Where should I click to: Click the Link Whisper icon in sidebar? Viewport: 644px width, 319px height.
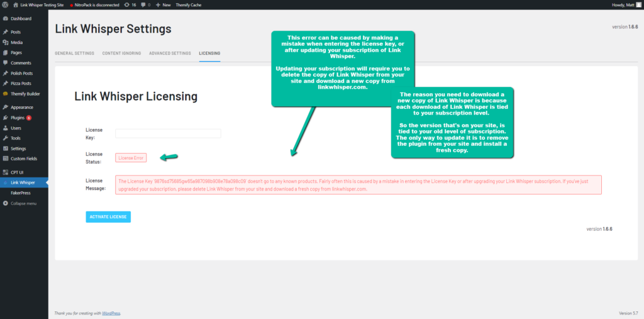click(5, 182)
